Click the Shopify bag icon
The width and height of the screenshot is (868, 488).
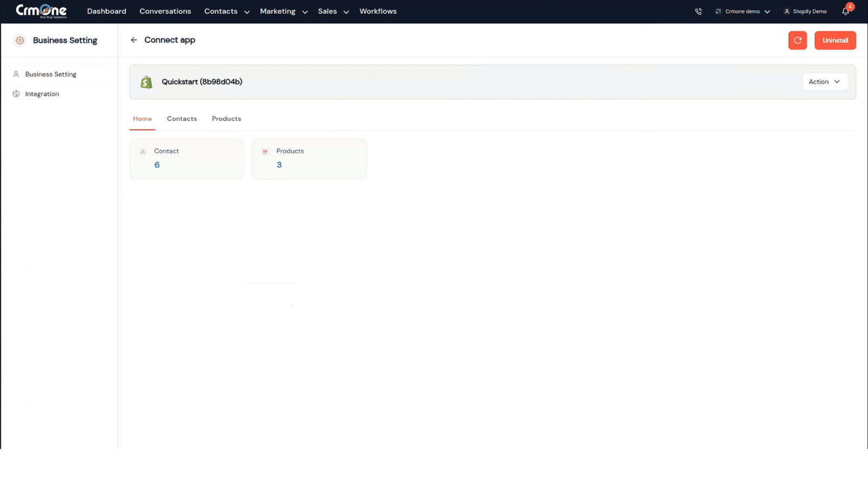coord(146,82)
